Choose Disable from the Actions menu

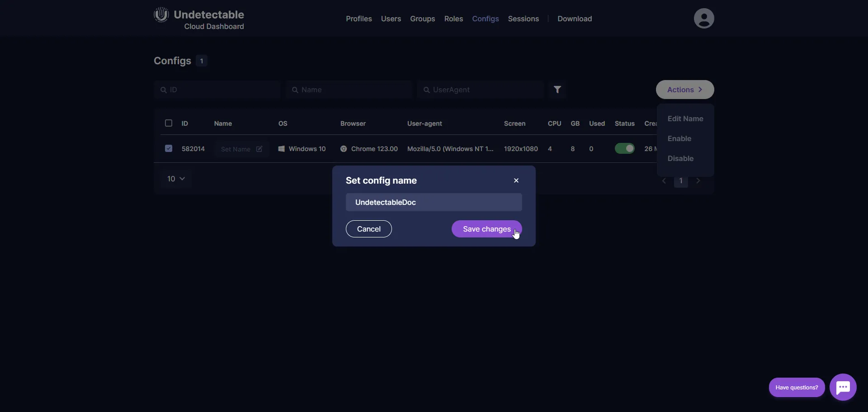pos(680,158)
